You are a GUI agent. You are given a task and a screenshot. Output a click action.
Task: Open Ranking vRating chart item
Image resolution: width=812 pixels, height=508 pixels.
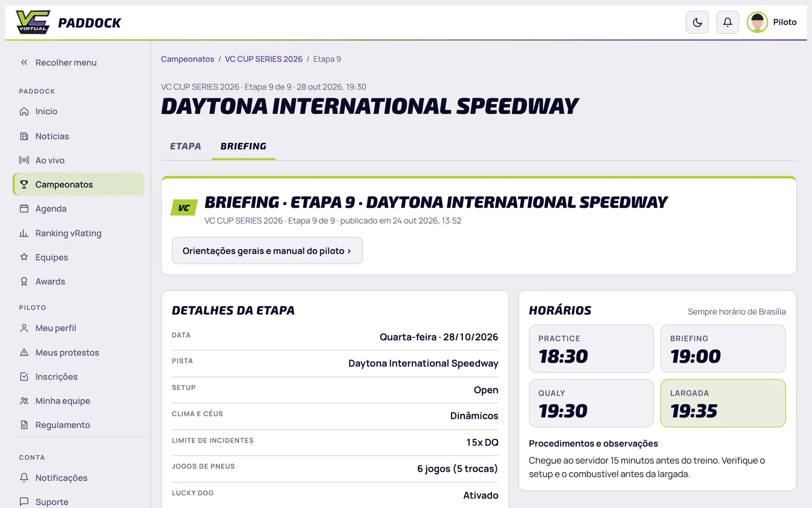click(x=78, y=233)
